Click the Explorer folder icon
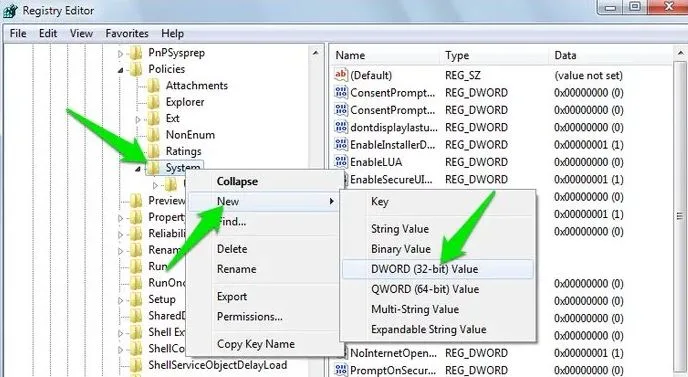Screen dimensions: 688x377 pos(154,102)
